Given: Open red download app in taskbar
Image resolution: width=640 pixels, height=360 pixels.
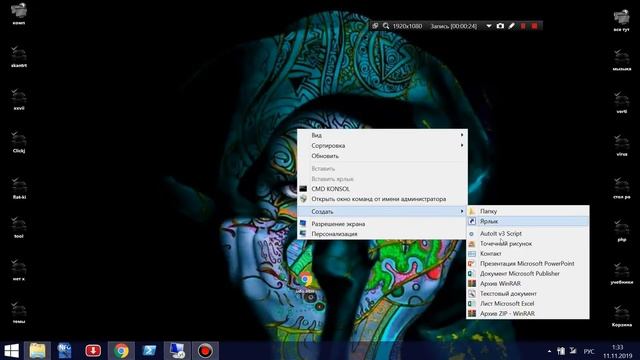Looking at the screenshot, I should (93, 351).
